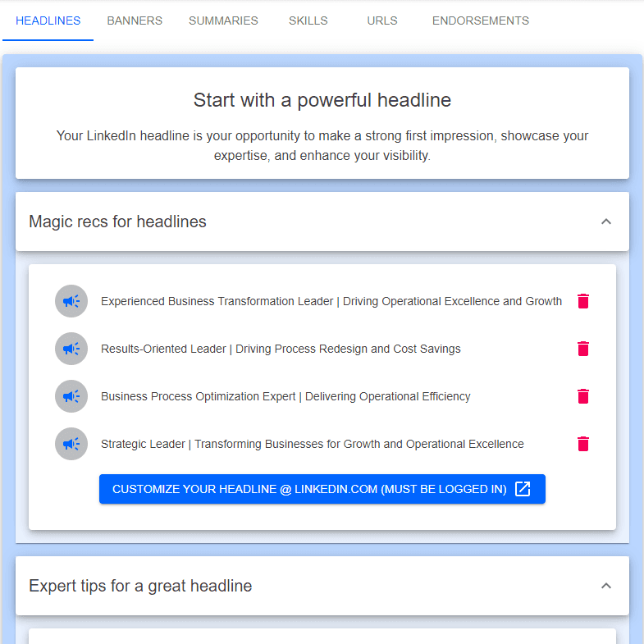Open the Endorsements tab
Image resolution: width=644 pixels, height=644 pixels.
pyautogui.click(x=481, y=21)
